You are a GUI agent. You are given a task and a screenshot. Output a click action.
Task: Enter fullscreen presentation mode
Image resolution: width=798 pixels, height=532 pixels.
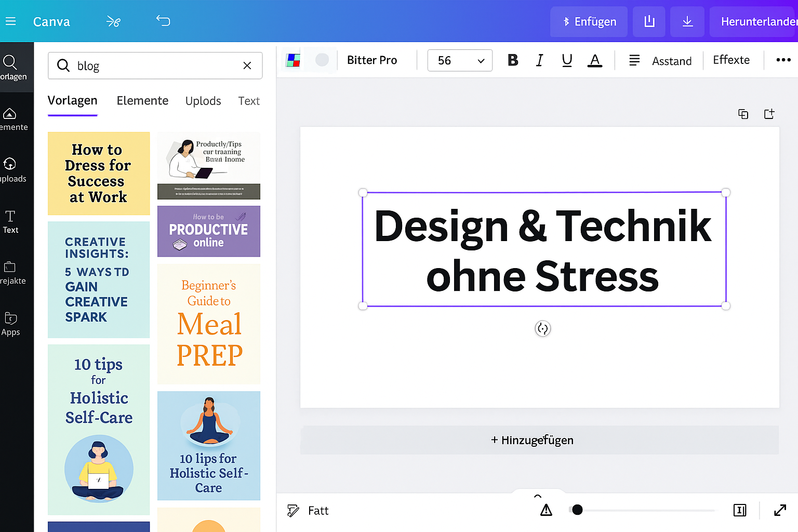[780, 510]
